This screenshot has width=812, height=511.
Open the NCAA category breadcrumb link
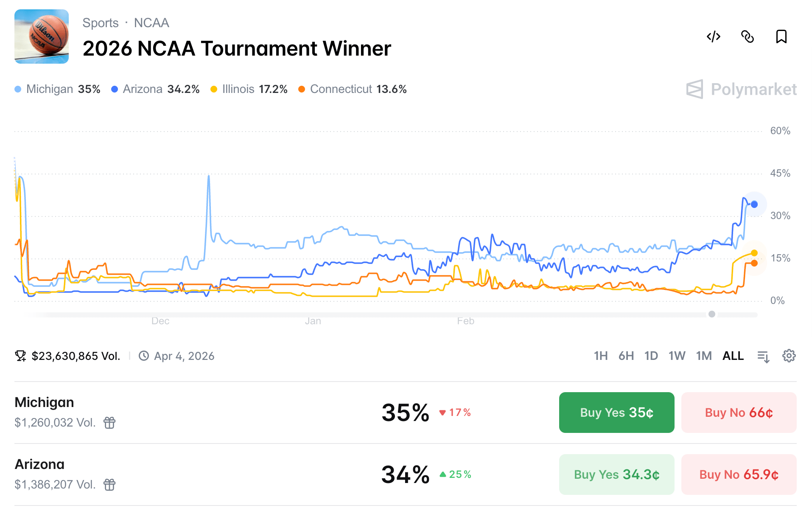click(x=151, y=23)
